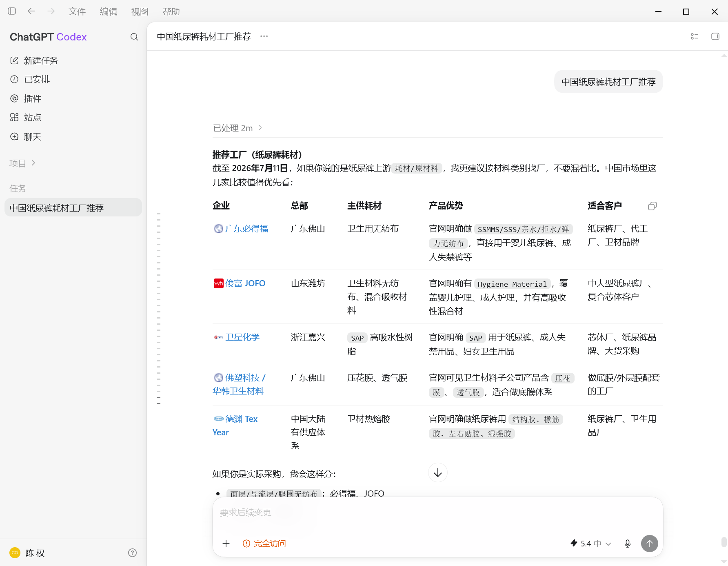
Task: Focus the 要求后续变更 input field
Action: [x=437, y=513]
